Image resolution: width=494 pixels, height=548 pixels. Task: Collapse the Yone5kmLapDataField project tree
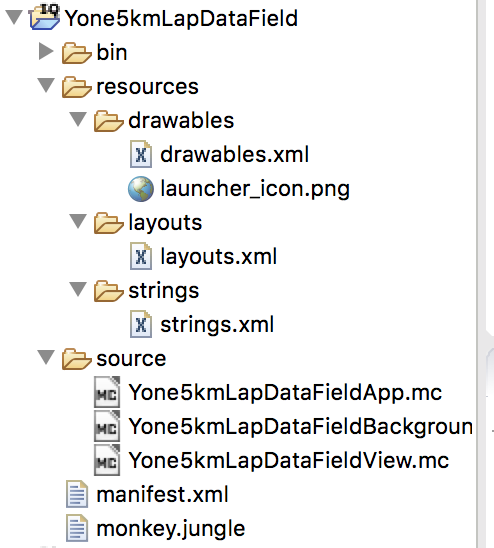coord(14,17)
